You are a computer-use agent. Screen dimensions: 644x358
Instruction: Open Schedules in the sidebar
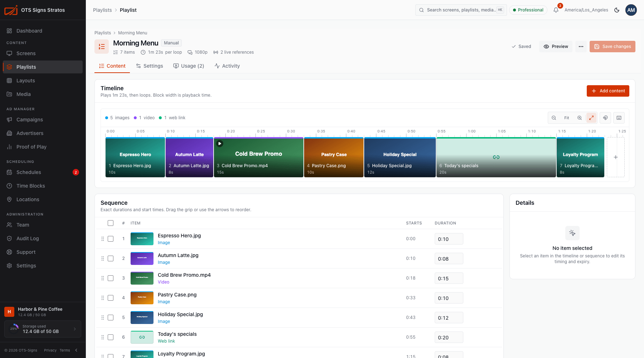pos(43,172)
